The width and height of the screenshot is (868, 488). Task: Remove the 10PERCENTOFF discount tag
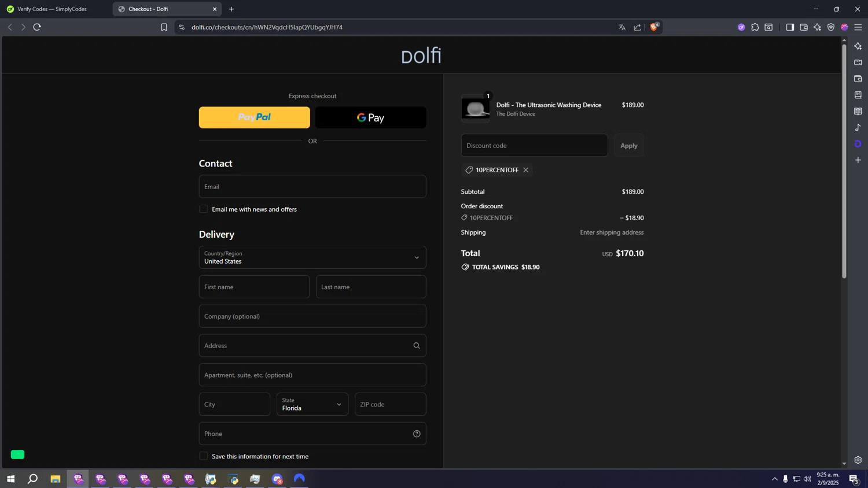(525, 170)
